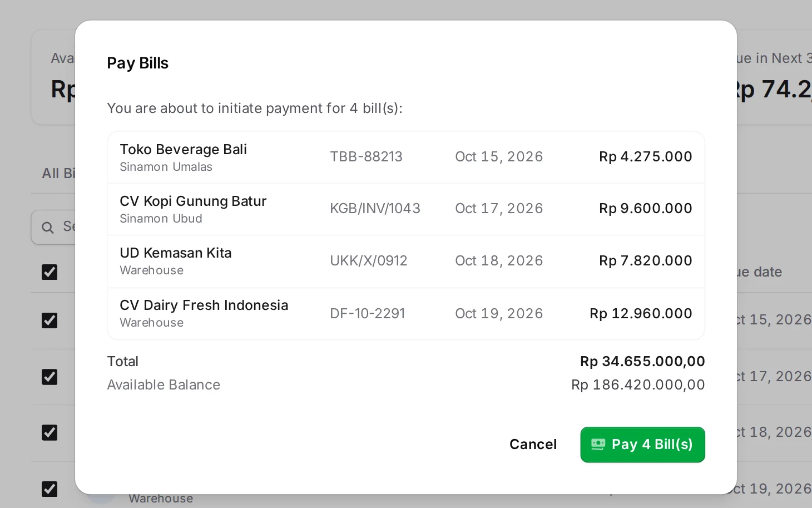The image size is (812, 508).
Task: Click Oct 17, 2026 date in dialog
Action: coord(499,208)
